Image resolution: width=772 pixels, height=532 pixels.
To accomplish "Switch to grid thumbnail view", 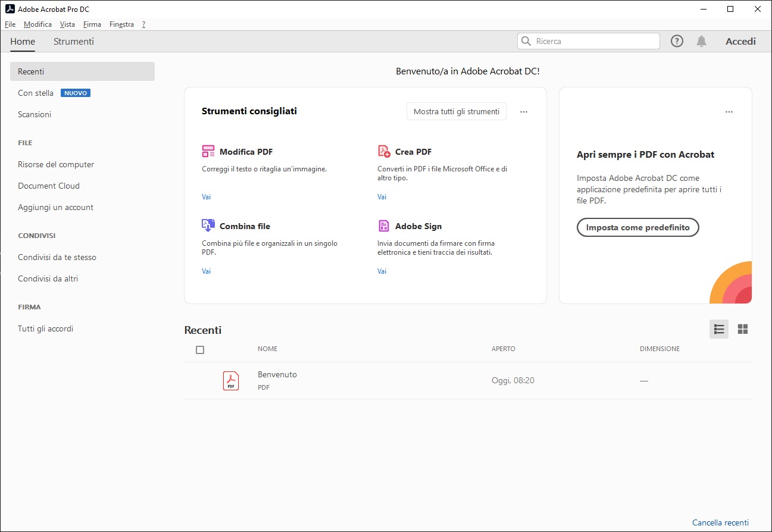I will (742, 329).
